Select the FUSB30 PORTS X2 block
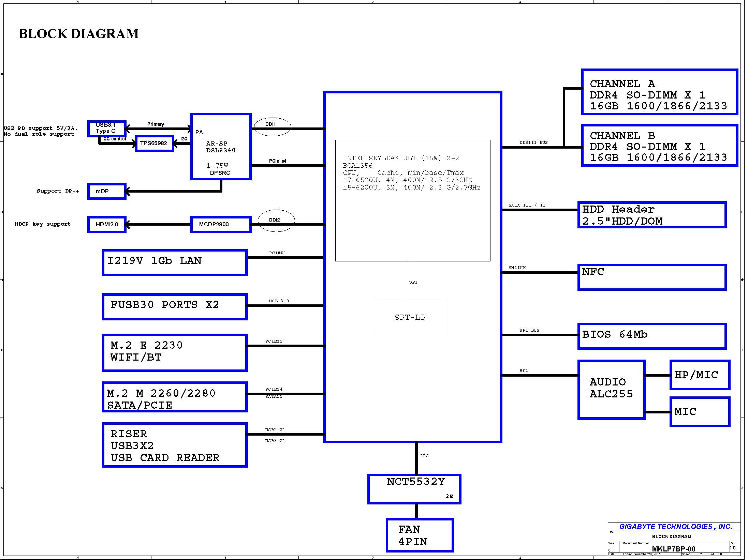Viewport: 748px width, 560px height. [175, 306]
